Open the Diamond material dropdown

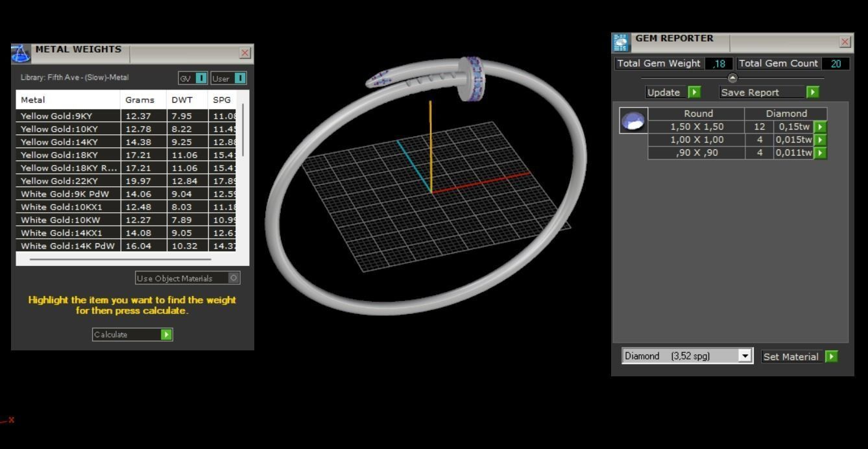(745, 356)
